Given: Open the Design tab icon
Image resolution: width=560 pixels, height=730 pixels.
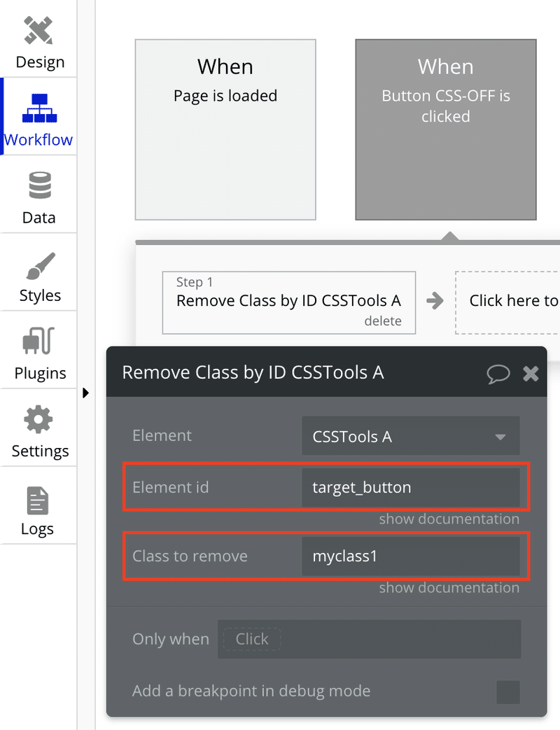Looking at the screenshot, I should (38, 30).
